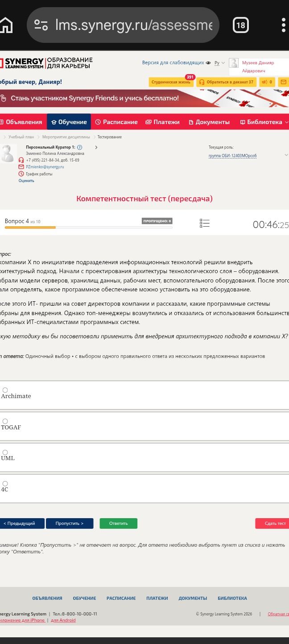Tap the browser home icon
289x644 pixels.
click(5, 25)
